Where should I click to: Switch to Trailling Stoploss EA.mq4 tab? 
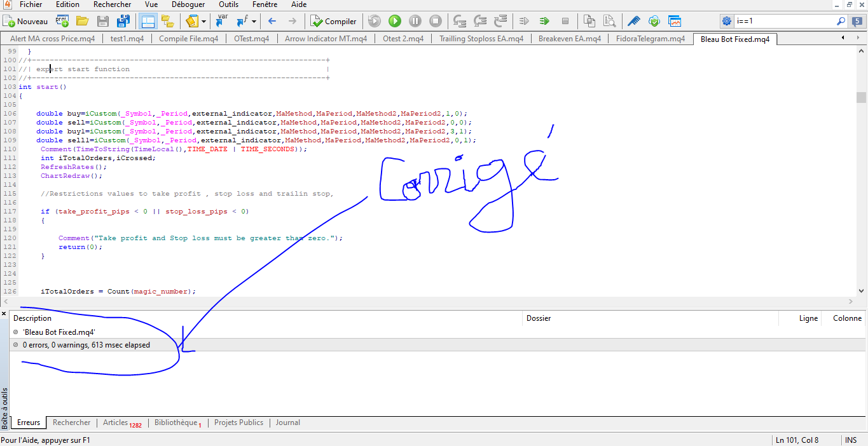[482, 39]
